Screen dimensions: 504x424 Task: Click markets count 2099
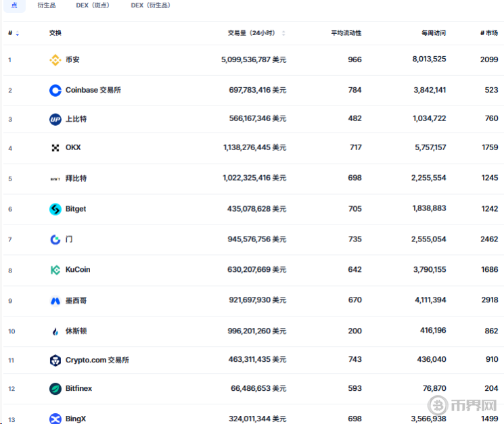click(x=489, y=60)
